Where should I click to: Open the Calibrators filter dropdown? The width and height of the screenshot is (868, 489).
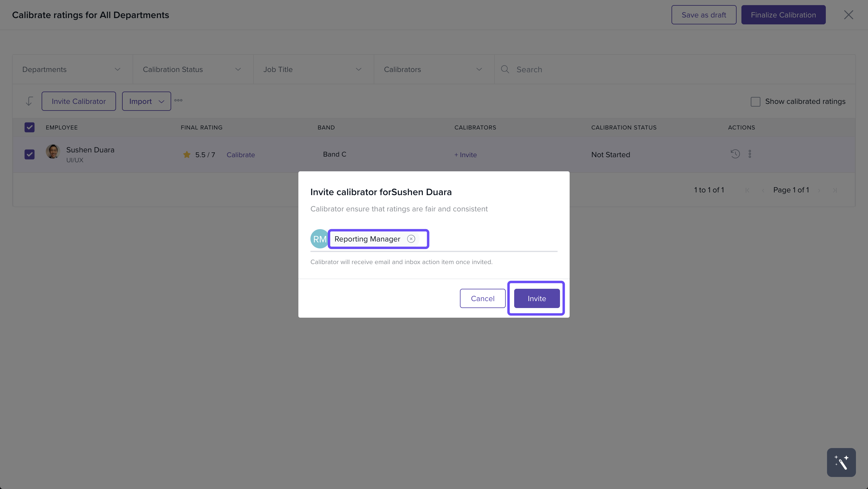(434, 69)
